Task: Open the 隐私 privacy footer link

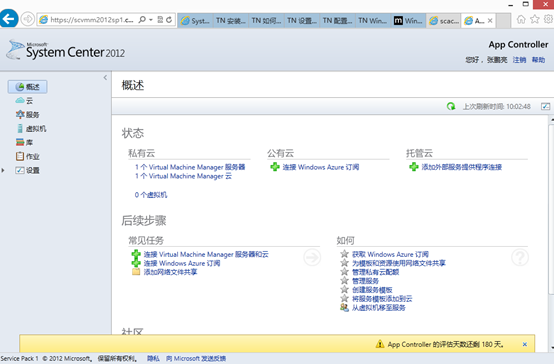Action: (x=153, y=358)
